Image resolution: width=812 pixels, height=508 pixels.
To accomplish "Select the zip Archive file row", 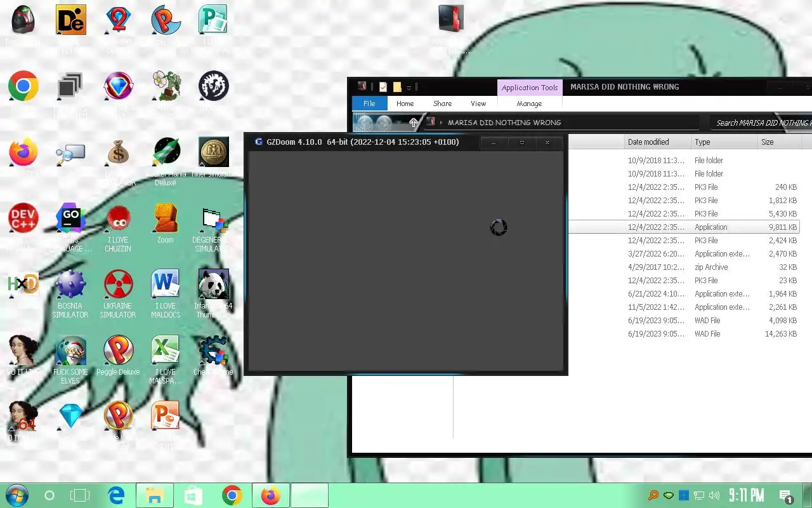I will (684, 267).
